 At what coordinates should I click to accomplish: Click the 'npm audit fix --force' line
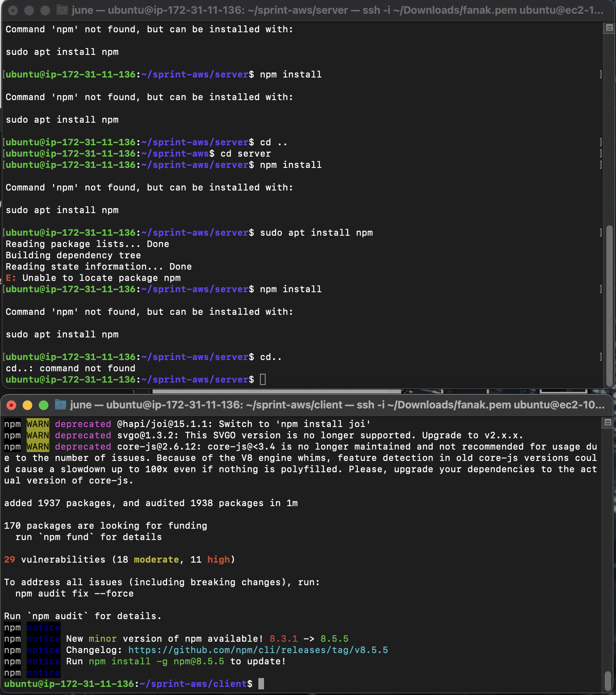click(x=75, y=594)
